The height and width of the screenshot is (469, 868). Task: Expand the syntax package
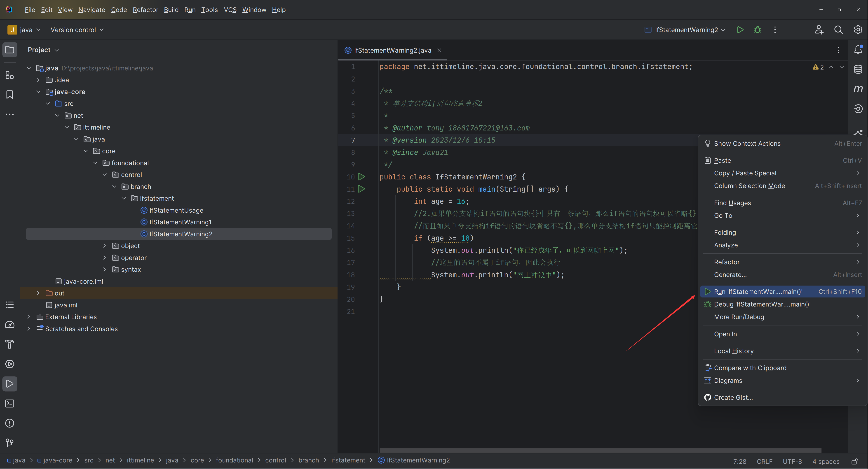click(x=104, y=269)
